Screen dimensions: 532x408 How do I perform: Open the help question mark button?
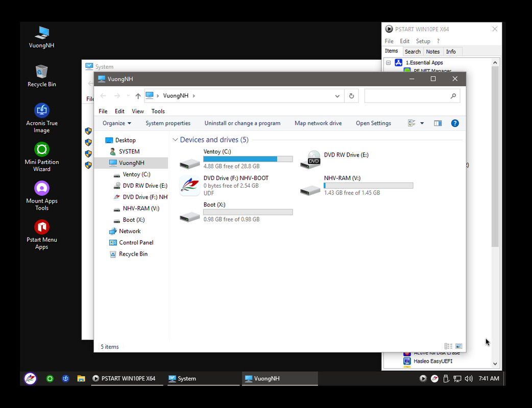(x=454, y=123)
